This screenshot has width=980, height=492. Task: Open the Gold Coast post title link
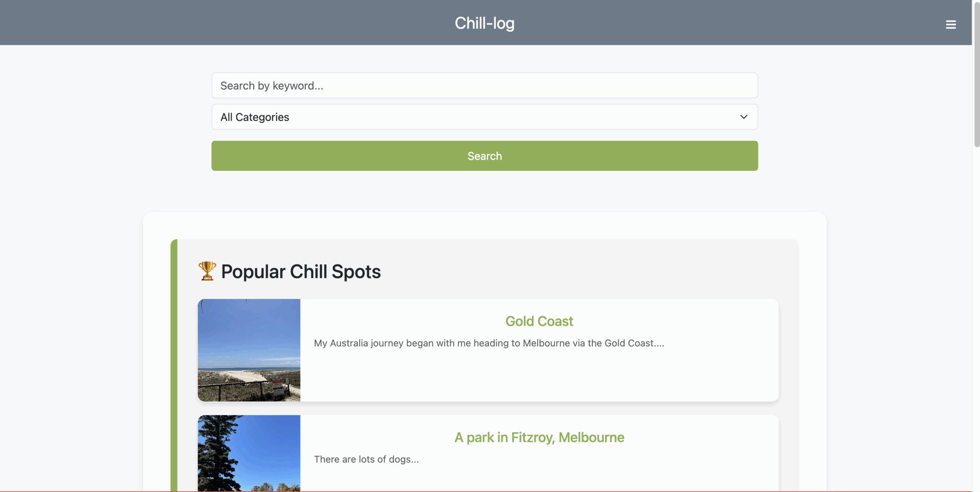point(539,321)
